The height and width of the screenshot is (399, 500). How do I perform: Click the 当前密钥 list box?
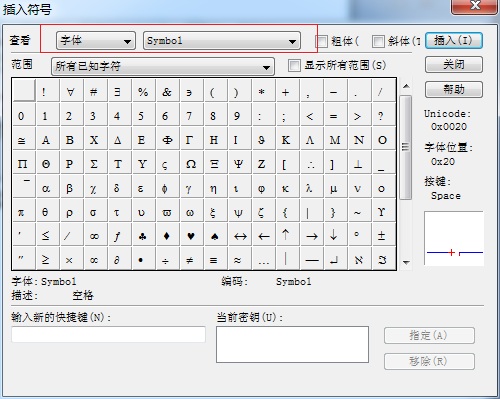[292, 344]
